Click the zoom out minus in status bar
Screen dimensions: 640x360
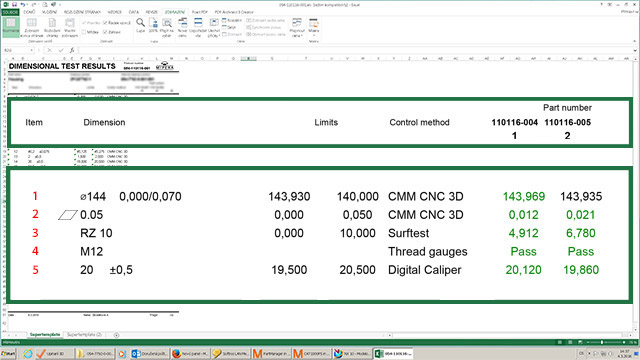[x=587, y=342]
